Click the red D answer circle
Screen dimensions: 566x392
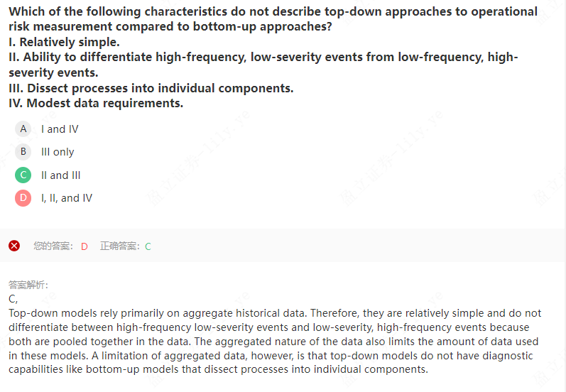click(x=23, y=198)
